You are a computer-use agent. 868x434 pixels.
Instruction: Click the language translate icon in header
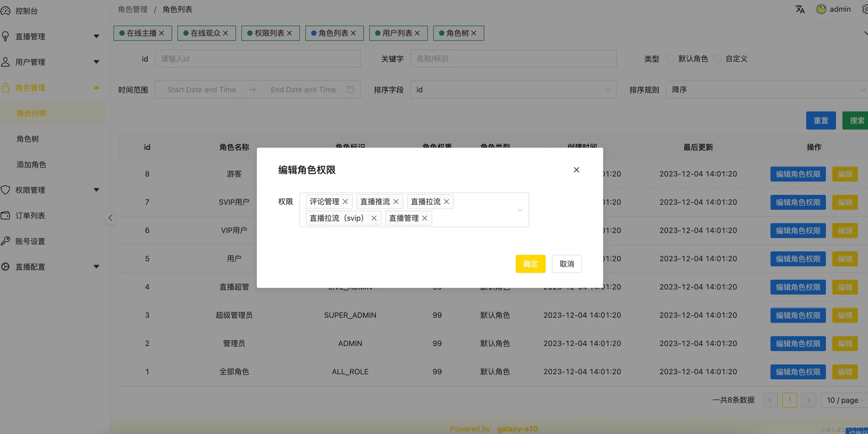[x=800, y=9]
